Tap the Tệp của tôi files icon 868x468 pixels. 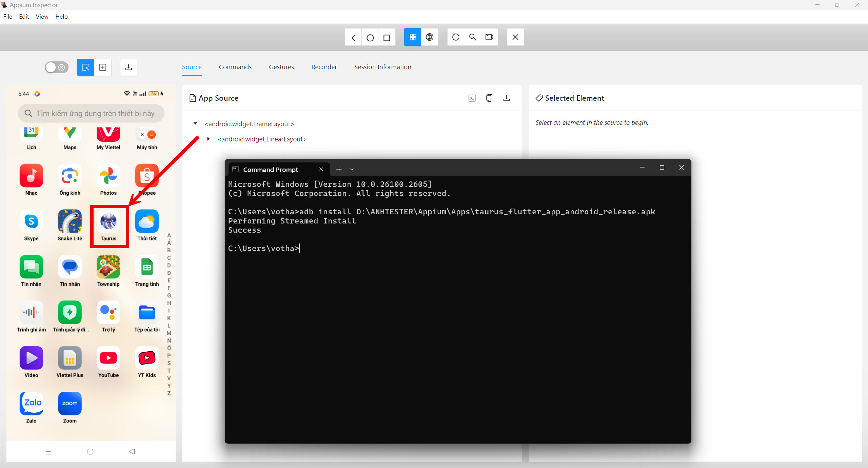147,312
